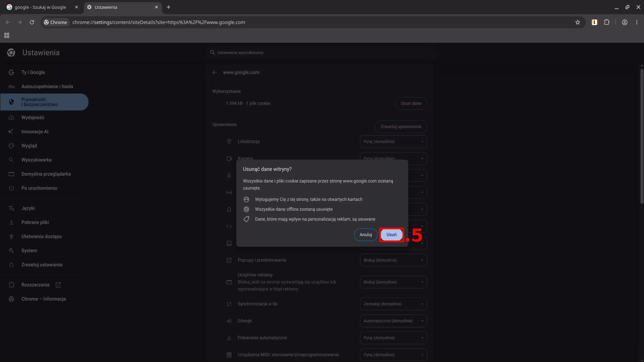644x362 pixels.
Task: Reload the page
Action: (x=32, y=22)
